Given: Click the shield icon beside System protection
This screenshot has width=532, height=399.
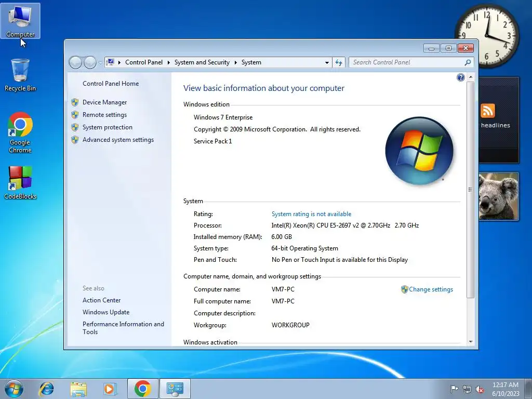Looking at the screenshot, I should click(75, 128).
